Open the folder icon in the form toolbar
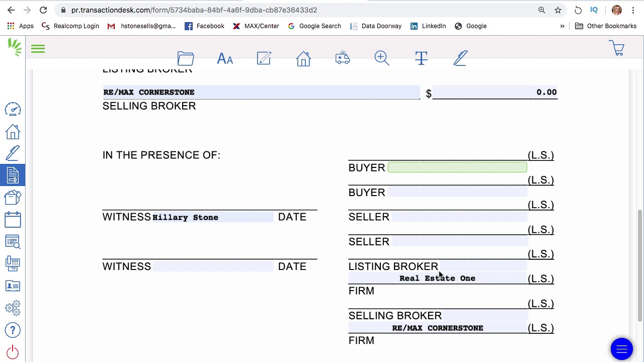 186,58
